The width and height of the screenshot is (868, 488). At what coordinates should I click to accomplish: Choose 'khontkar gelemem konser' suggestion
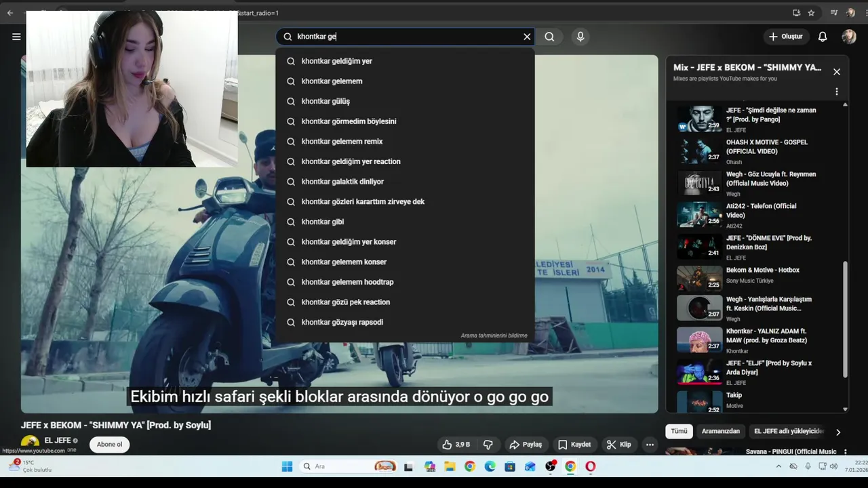(x=405, y=262)
